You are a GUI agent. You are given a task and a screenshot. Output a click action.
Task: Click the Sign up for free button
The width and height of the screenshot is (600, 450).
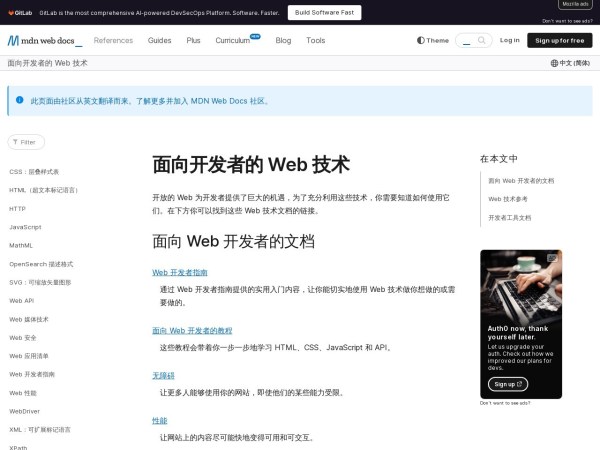559,40
